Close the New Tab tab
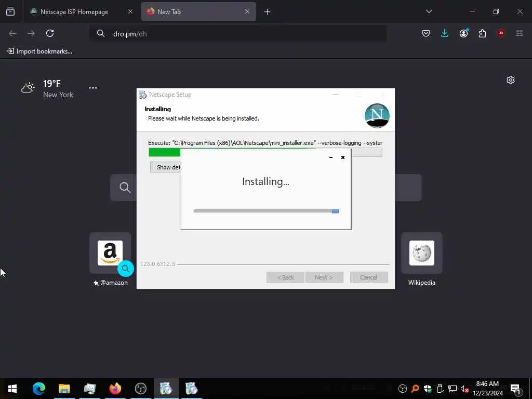Image resolution: width=532 pixels, height=399 pixels. coord(247,11)
